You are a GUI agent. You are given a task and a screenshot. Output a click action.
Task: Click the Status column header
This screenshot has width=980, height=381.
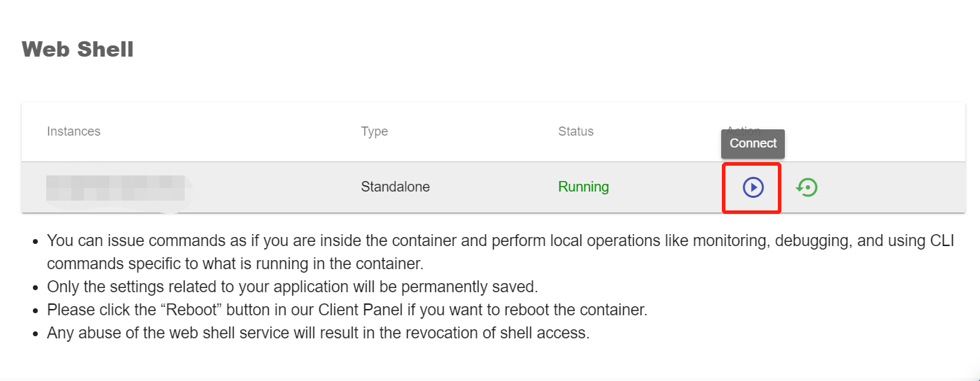(576, 131)
